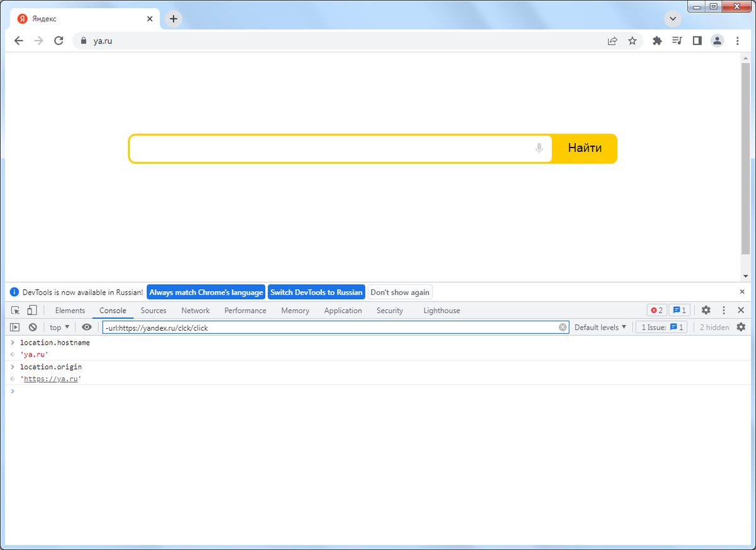756x550 pixels.
Task: Open the Chrome profile avatar
Action: 717,40
